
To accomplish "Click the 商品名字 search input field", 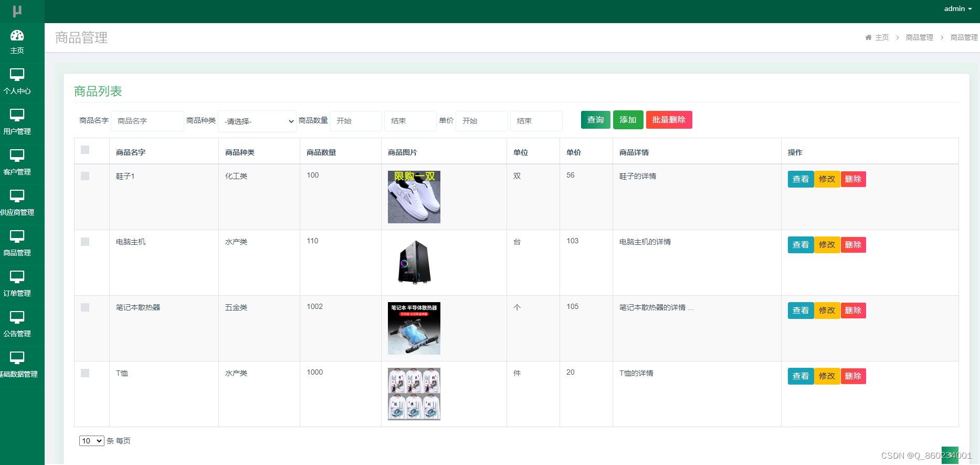I will tap(147, 121).
